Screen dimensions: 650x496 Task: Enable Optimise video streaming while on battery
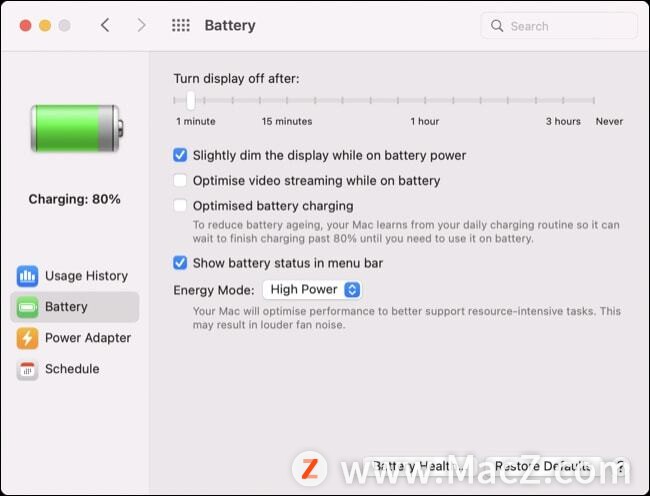[180, 180]
